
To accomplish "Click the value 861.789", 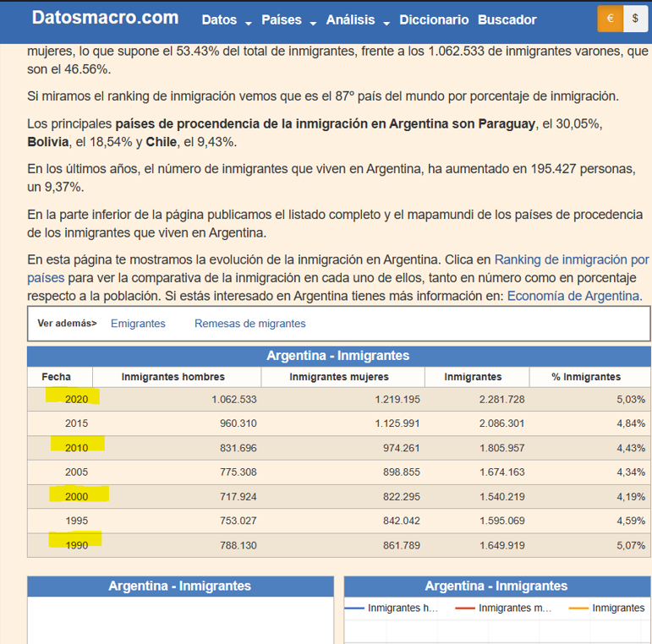I will pos(402,545).
